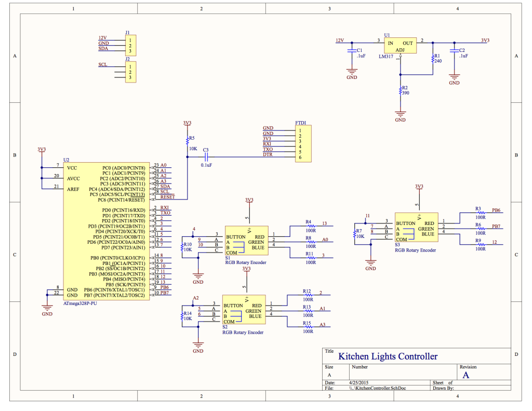This screenshot has width=532, height=411.
Task: Click the revision letter A in title block
Action: tap(466, 375)
